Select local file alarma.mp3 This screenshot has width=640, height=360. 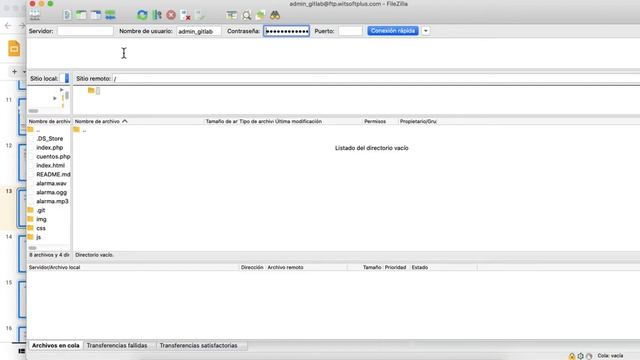tap(52, 202)
